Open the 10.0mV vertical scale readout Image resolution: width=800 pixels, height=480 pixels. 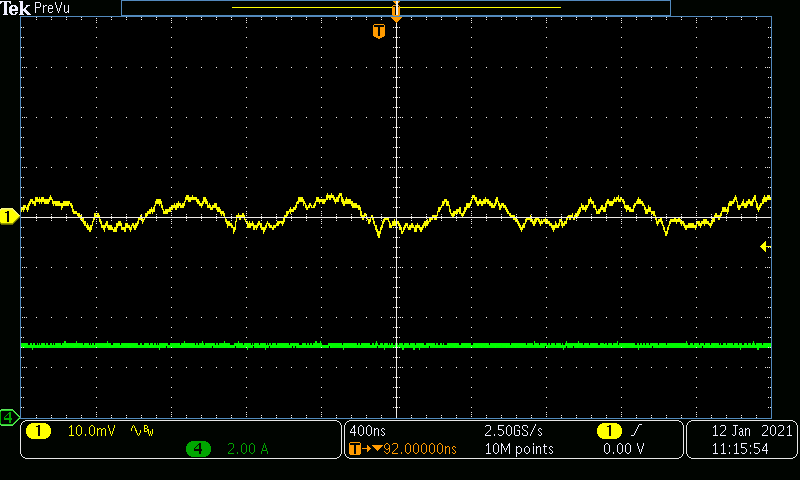[91, 431]
